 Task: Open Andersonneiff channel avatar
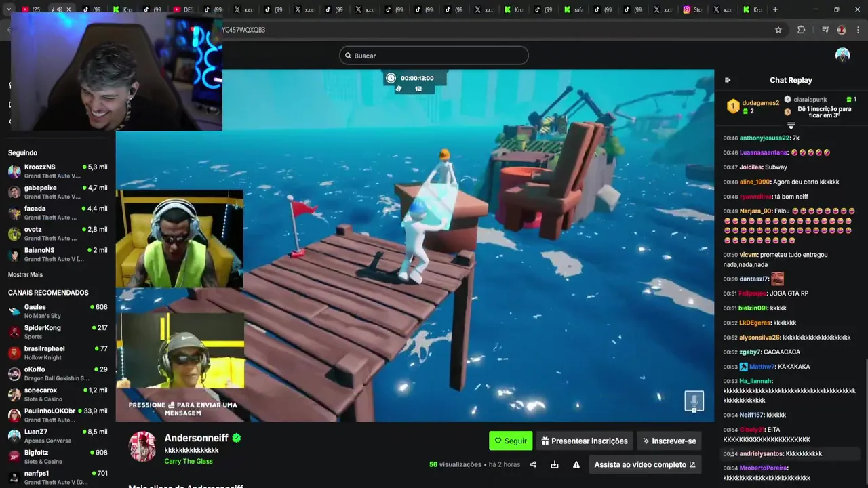coord(142,446)
